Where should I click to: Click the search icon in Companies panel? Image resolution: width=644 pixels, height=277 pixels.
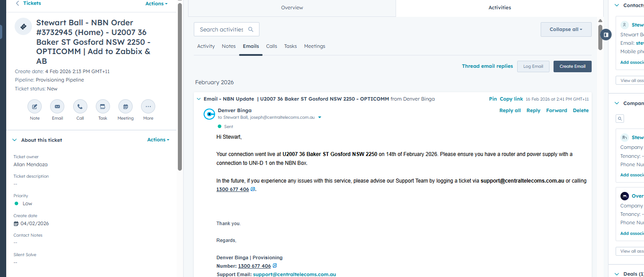pos(620,119)
